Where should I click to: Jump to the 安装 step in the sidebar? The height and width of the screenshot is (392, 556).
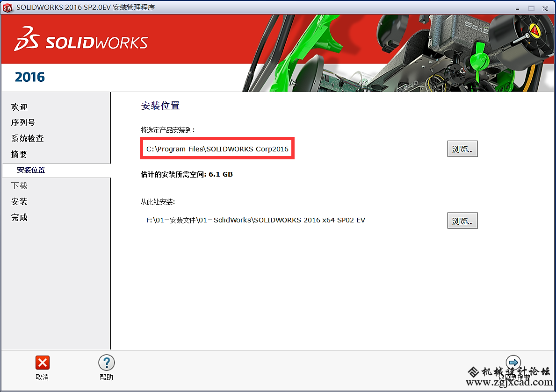click(x=19, y=202)
